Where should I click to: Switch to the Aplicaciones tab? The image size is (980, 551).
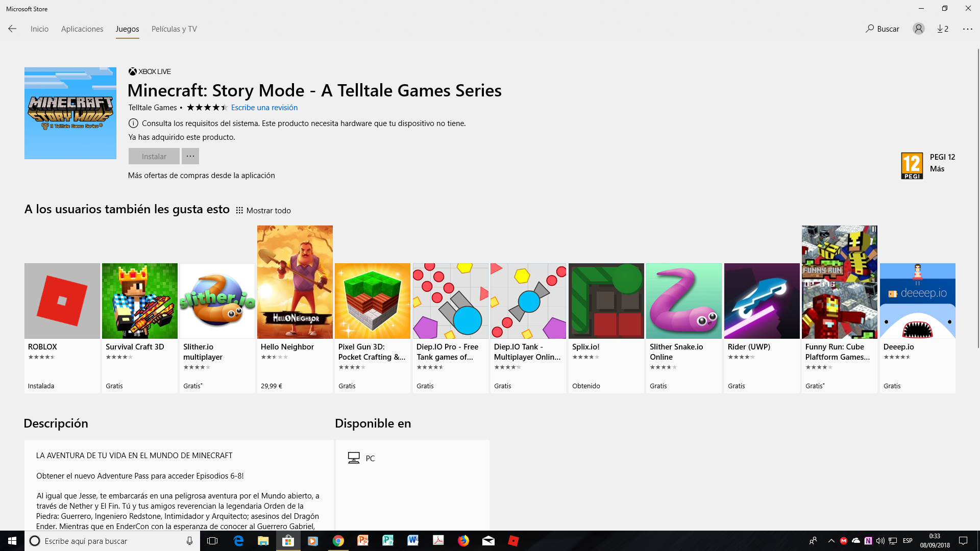tap(82, 29)
